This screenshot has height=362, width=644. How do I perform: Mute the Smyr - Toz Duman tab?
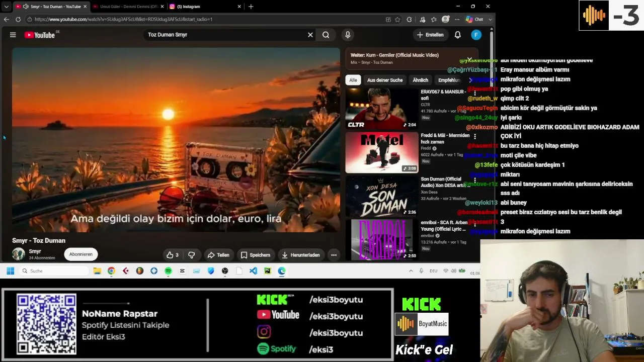point(26,7)
